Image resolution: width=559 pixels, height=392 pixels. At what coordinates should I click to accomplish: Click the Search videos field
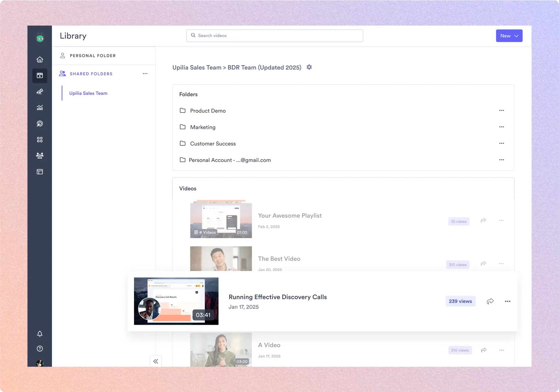tap(274, 36)
